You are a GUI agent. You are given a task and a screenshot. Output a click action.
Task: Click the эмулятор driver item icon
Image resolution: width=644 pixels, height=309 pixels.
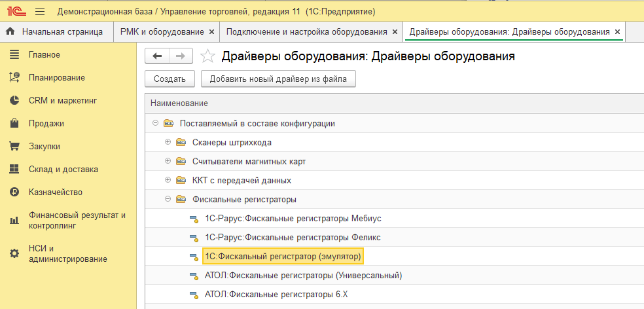click(194, 257)
